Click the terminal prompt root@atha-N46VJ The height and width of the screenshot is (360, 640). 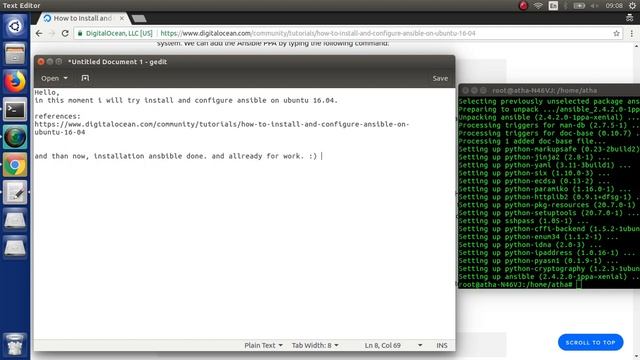pyautogui.click(x=515, y=284)
